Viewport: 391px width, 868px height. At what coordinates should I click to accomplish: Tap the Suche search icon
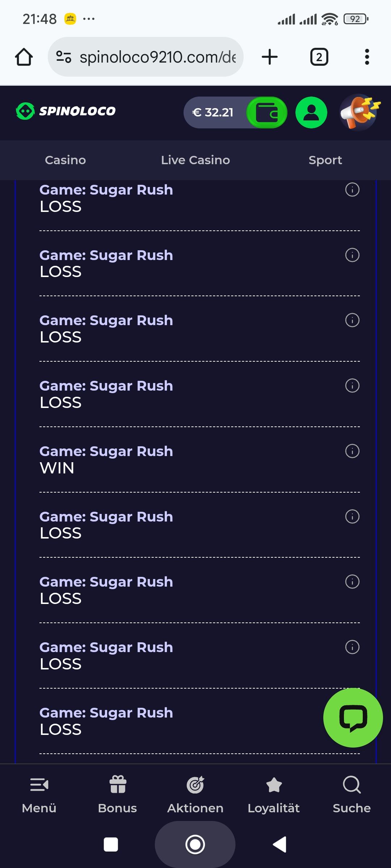coord(352,785)
